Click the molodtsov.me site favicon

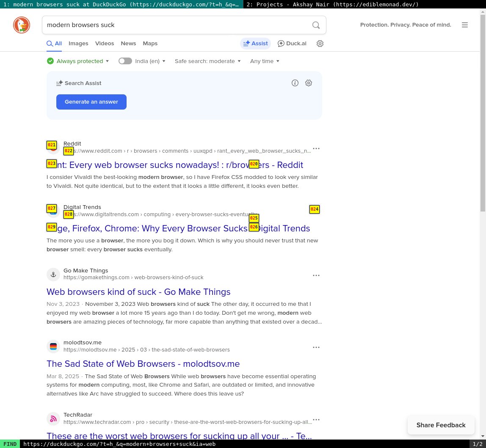pos(53,346)
